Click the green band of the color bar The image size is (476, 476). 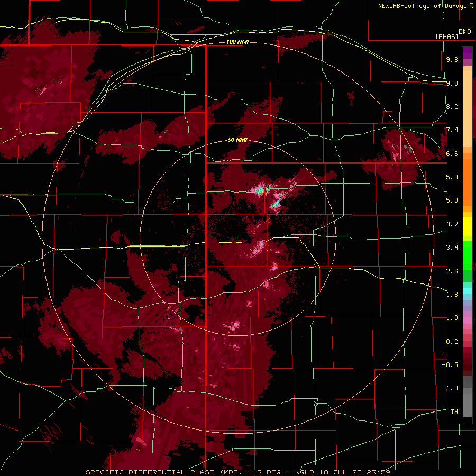click(x=467, y=261)
